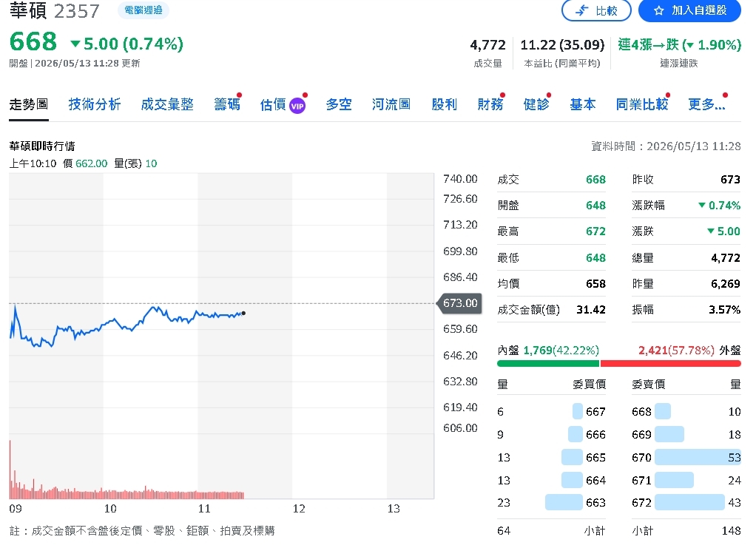Click the 昨量 value 6,269
Screen dimensions: 756x548
pos(726,284)
